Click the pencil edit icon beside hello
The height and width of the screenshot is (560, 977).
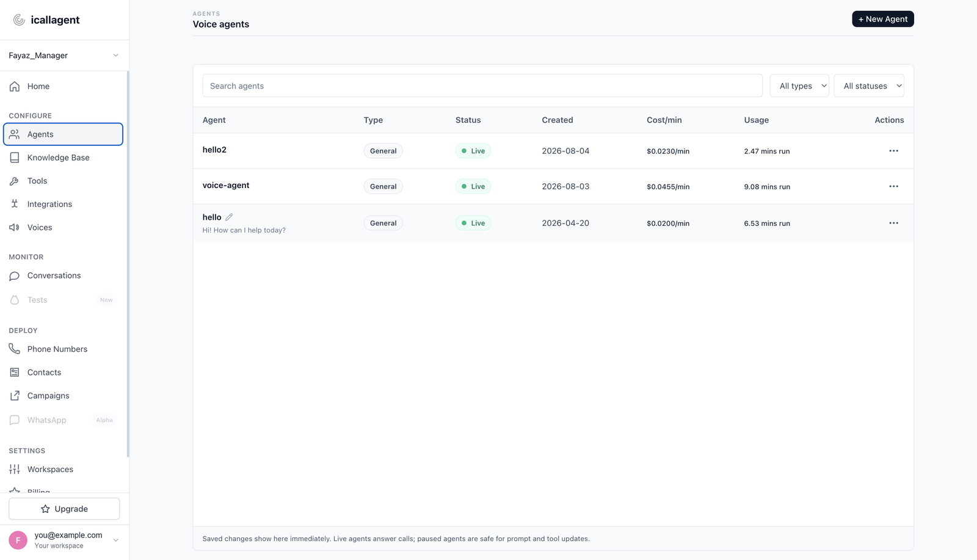coord(229,217)
